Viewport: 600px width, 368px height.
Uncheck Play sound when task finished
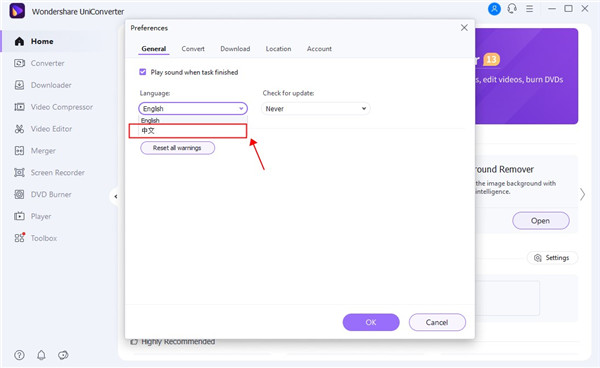point(143,72)
